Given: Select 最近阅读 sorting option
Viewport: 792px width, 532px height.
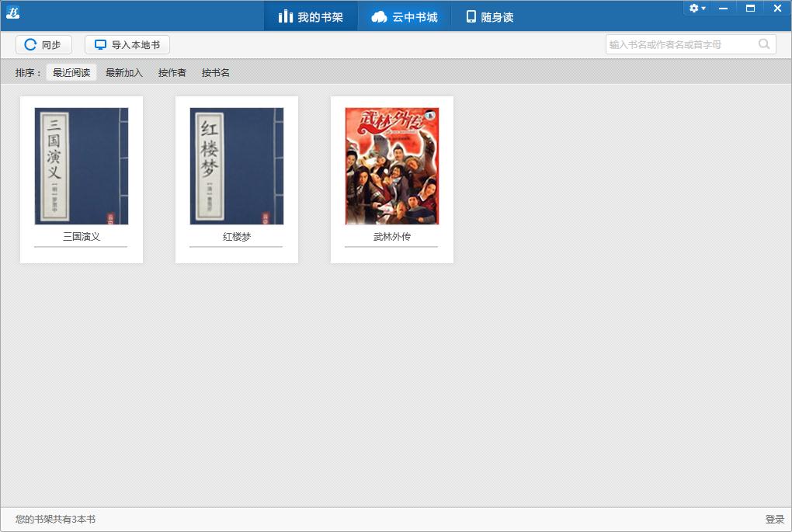Looking at the screenshot, I should pos(71,72).
